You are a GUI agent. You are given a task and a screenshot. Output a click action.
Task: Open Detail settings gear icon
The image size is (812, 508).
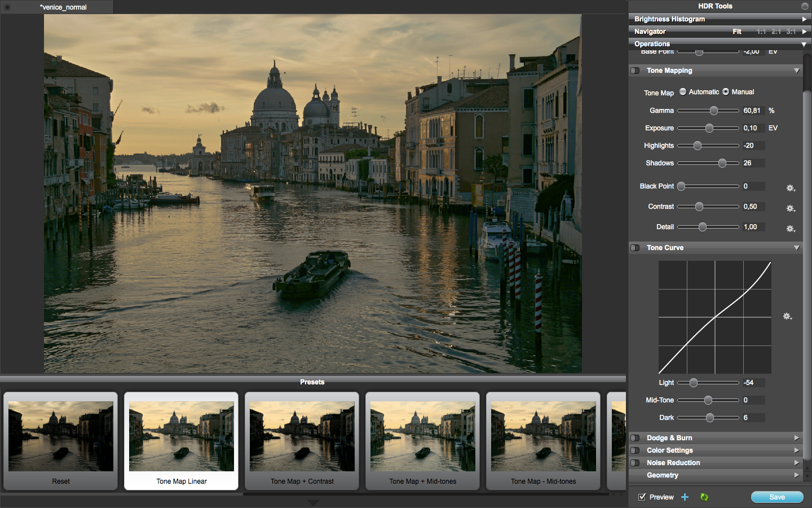pos(791,229)
